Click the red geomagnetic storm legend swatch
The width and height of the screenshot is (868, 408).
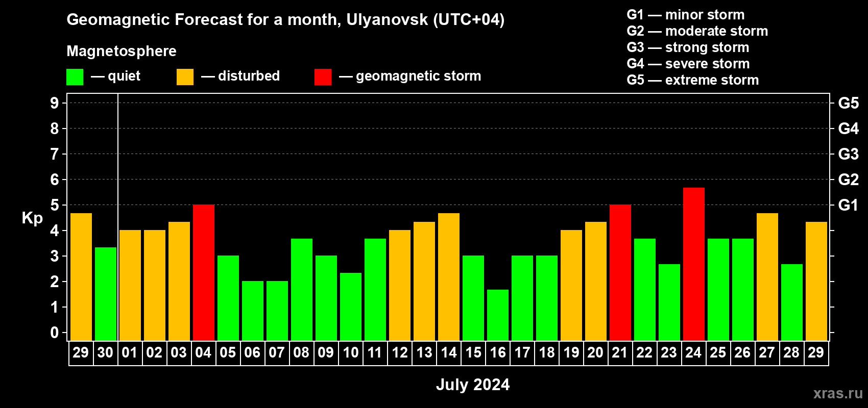(x=323, y=77)
